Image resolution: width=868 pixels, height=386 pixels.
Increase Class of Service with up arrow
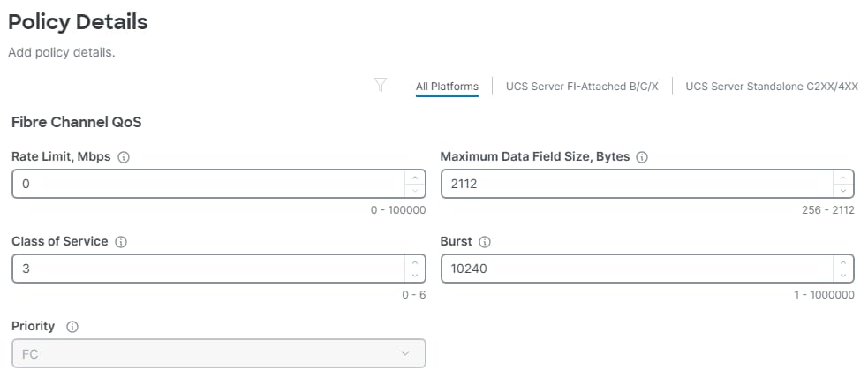point(415,262)
